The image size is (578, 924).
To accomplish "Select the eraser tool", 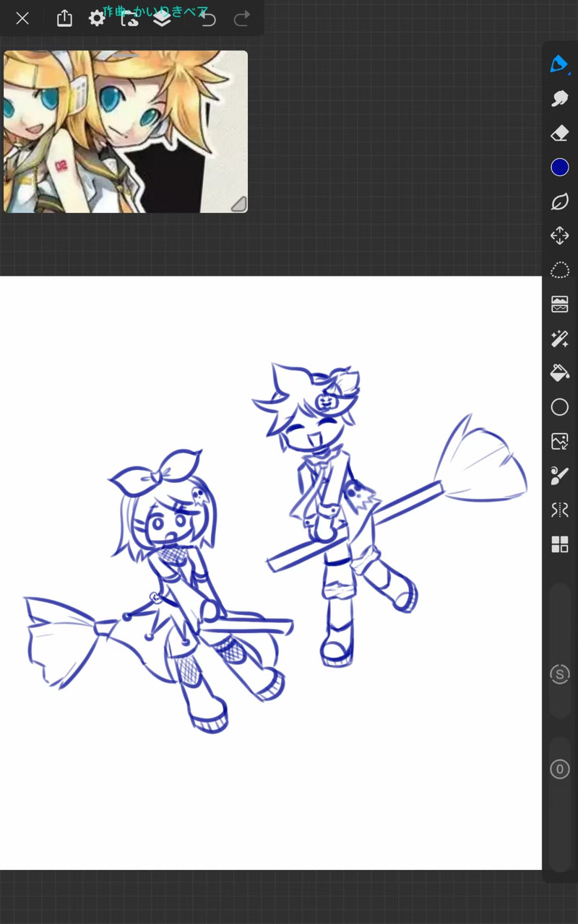I will pyautogui.click(x=560, y=133).
